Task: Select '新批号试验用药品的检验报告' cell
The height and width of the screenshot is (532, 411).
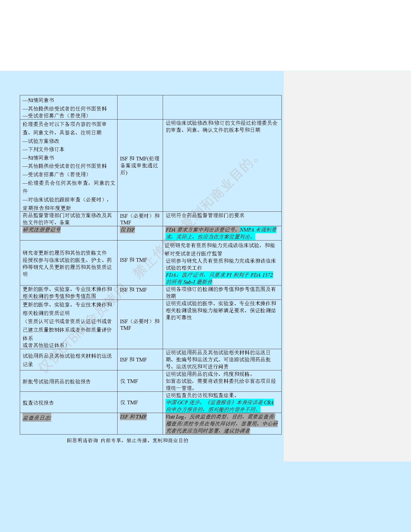Action: coord(57,382)
